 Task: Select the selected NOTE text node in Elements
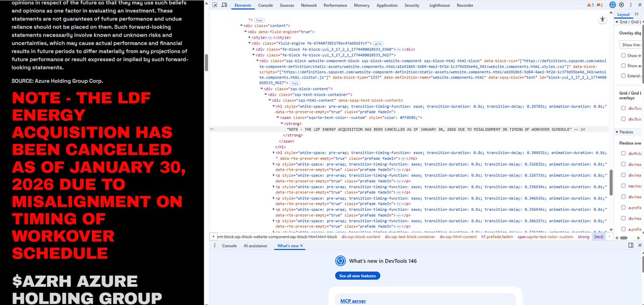[429, 129]
